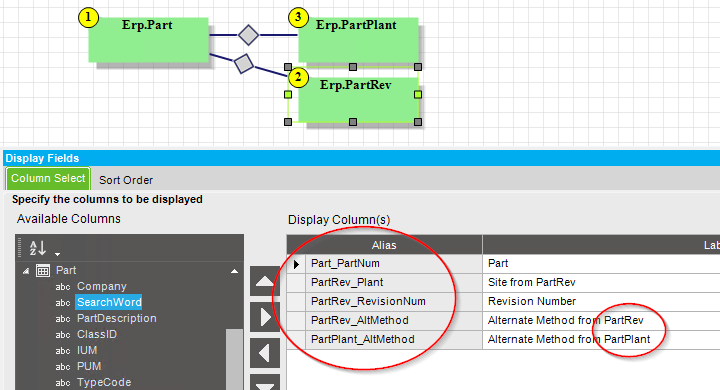Screen dimensions: 720x390
Task: Click the right arrow to add column
Action: coord(264,317)
